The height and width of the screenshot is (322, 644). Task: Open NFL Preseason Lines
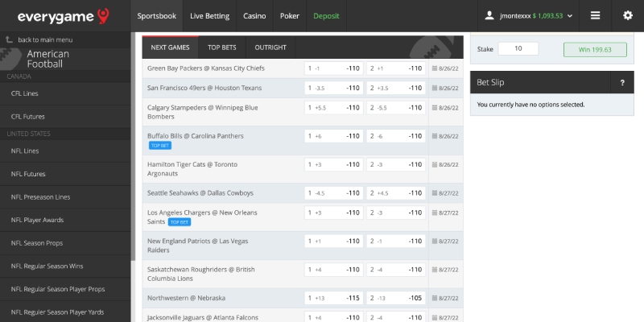[x=65, y=197]
